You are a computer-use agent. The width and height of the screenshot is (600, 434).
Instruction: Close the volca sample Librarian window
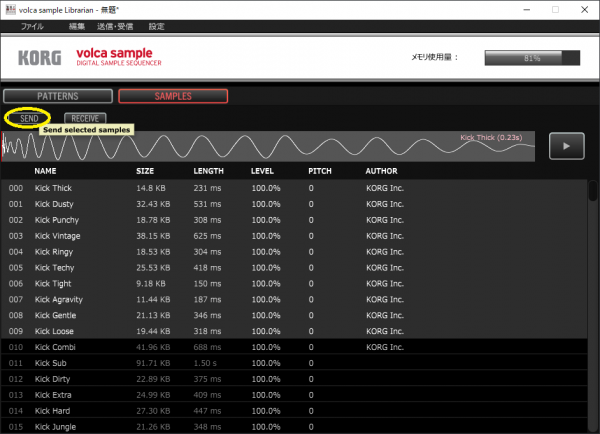[584, 10]
